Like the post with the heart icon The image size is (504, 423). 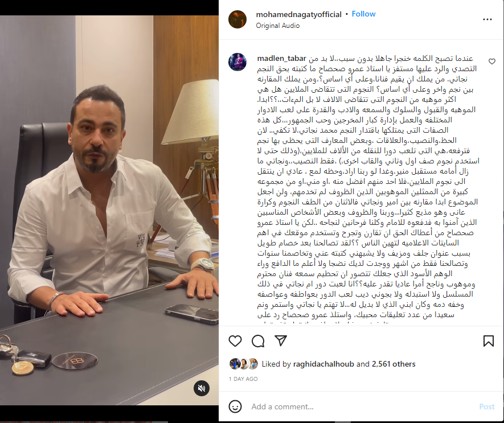point(235,341)
